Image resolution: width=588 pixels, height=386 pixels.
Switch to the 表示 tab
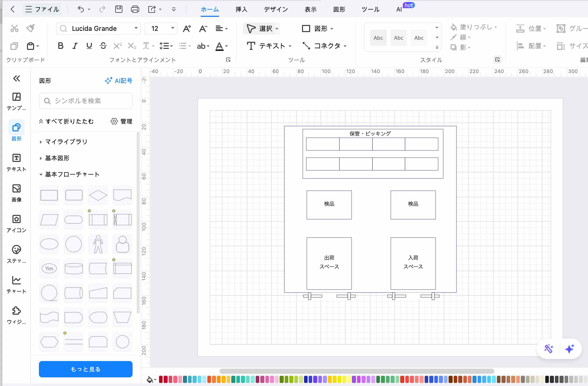(310, 9)
